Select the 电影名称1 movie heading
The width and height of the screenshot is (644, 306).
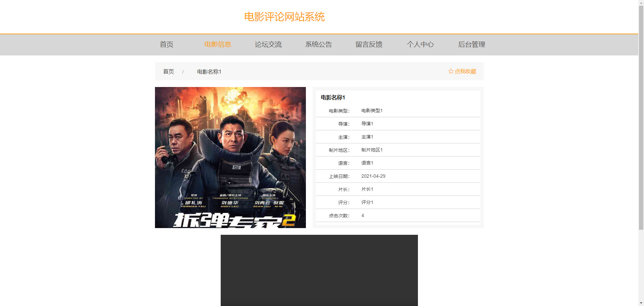click(x=333, y=97)
